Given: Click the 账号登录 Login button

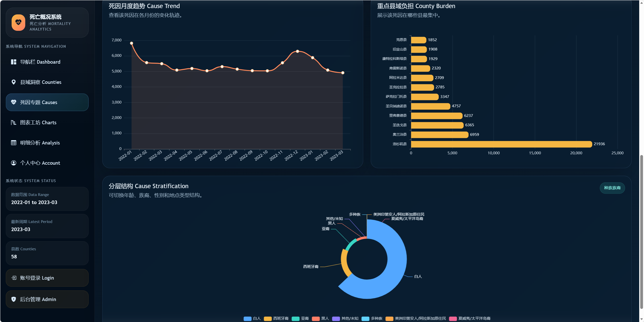Looking at the screenshot, I should coord(47,278).
